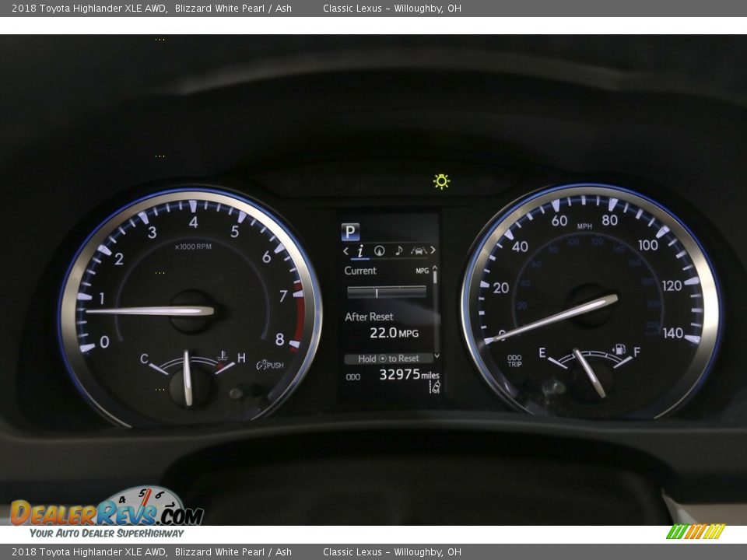Click the 140 mark on the speedometer

[x=673, y=333]
